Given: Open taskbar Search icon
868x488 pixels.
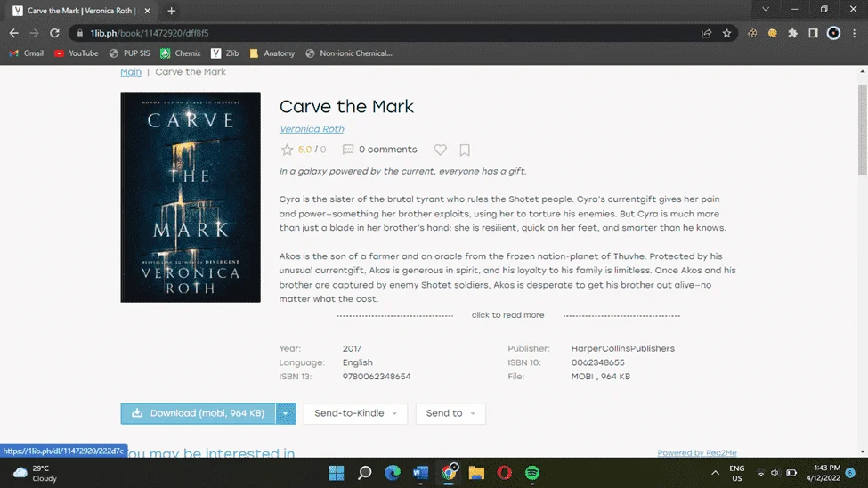Looking at the screenshot, I should tap(364, 473).
